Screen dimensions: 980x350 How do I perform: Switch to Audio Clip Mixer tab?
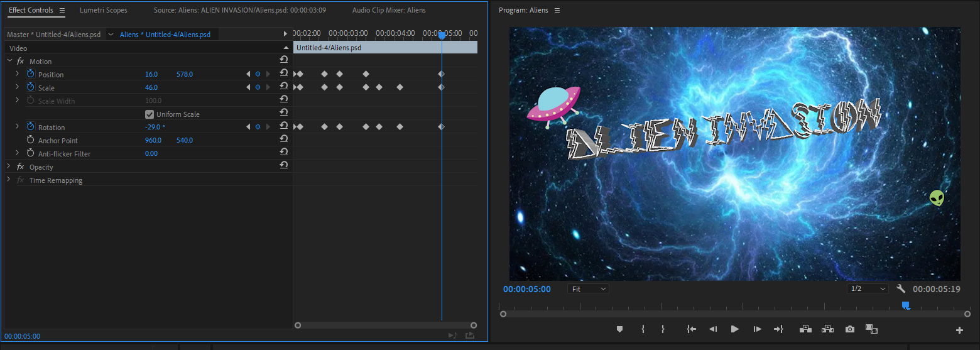pos(388,10)
